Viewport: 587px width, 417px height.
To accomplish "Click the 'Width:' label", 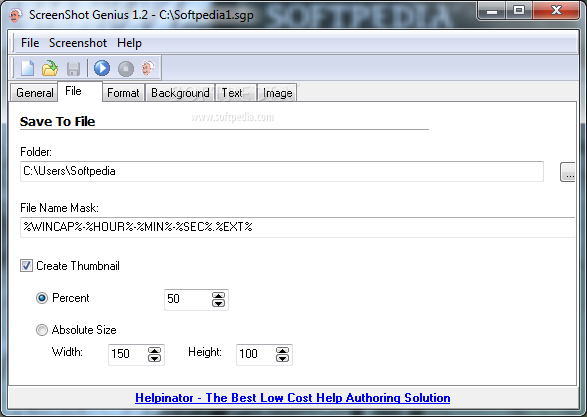I will pos(67,352).
